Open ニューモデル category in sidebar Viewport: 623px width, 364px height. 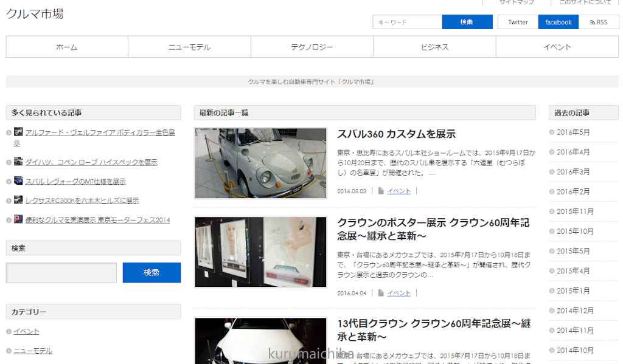(x=33, y=351)
